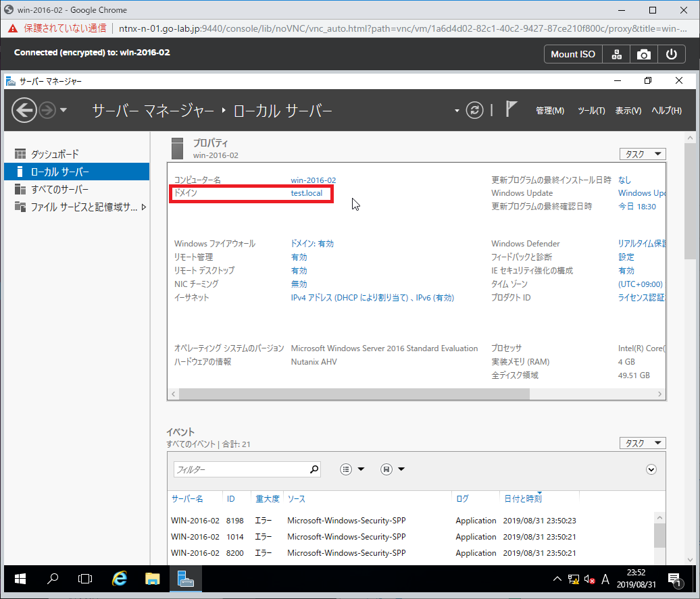Screen dimensions: 700x599
Task: Click the IME A input mode indicator
Action: tap(605, 579)
